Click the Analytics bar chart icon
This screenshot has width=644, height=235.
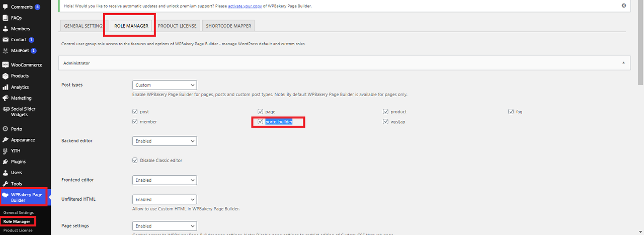click(6, 87)
